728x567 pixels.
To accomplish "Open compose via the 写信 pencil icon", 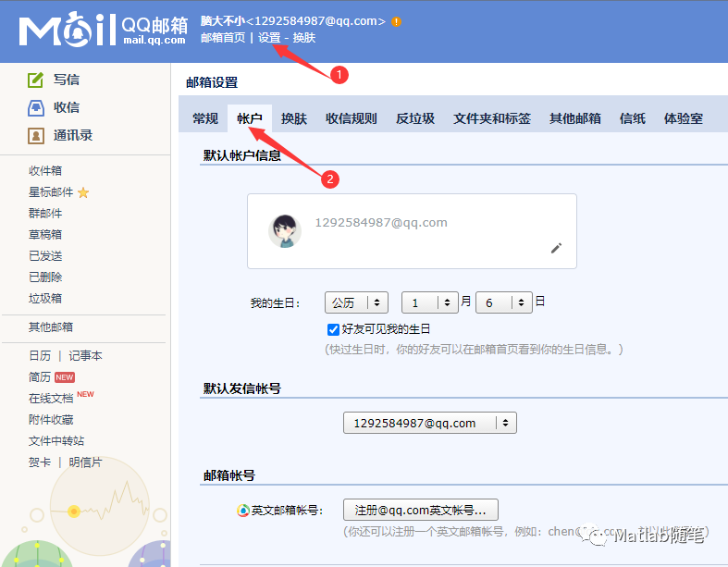I will click(36, 80).
